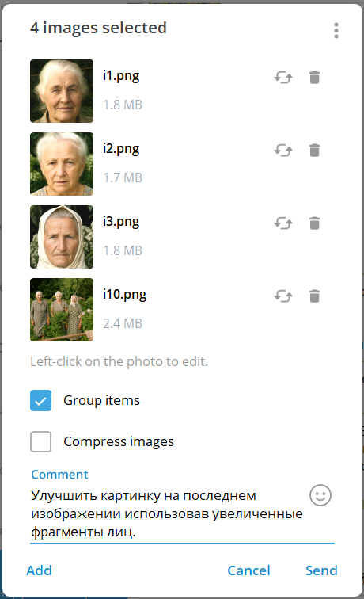
Task: Delete i1.png from the selection
Action: pos(314,77)
